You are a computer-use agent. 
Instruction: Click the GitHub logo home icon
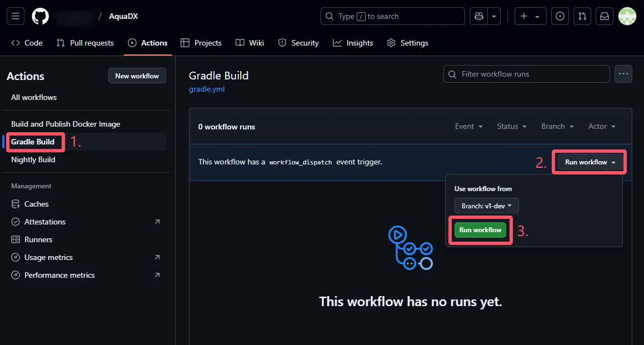tap(40, 16)
